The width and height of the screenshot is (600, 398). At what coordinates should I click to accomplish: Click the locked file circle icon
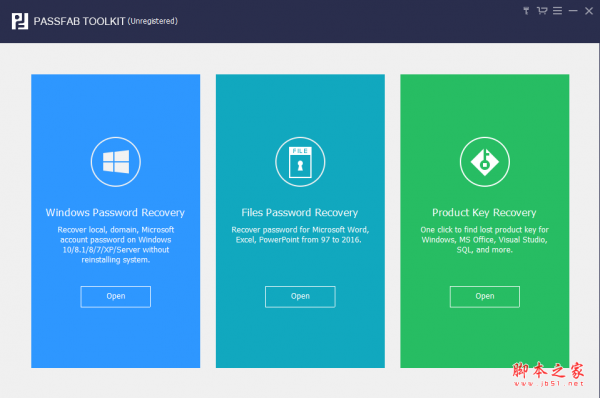[300, 162]
